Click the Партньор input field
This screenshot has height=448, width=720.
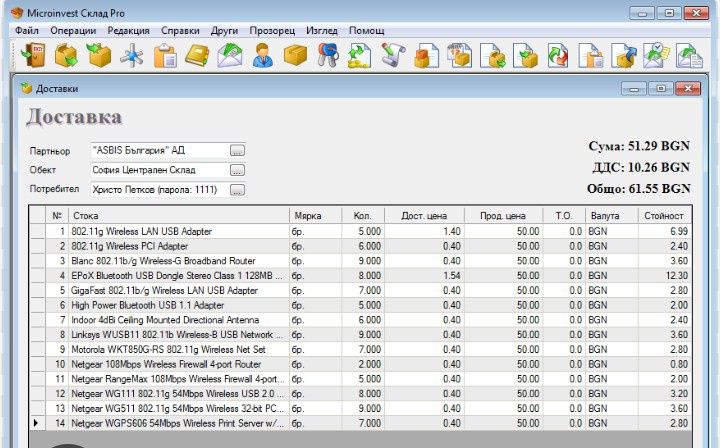click(160, 151)
